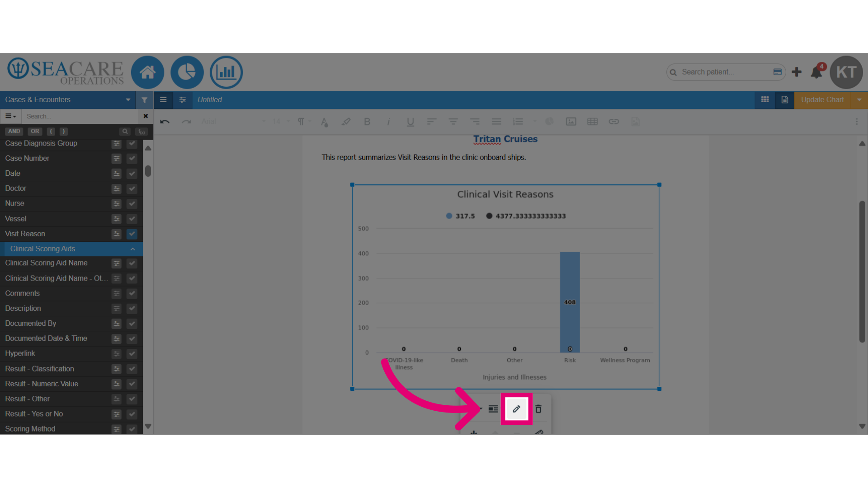Open text color picker
Image resolution: width=868 pixels, height=488 pixels.
point(324,122)
